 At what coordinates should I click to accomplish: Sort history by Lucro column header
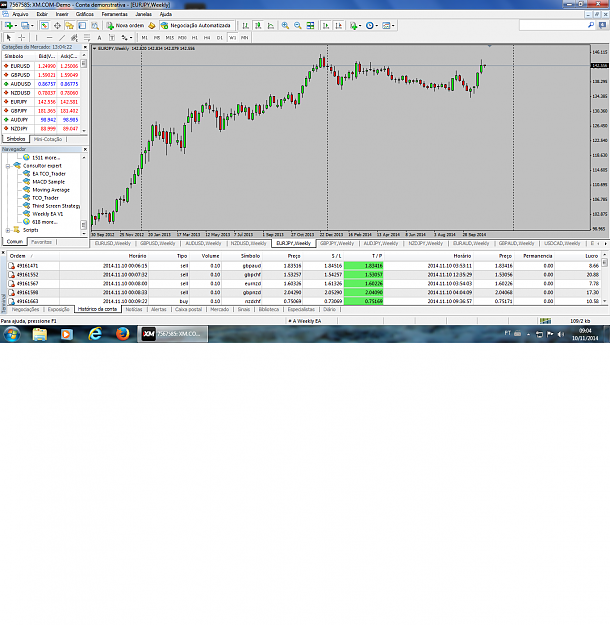click(x=592, y=256)
